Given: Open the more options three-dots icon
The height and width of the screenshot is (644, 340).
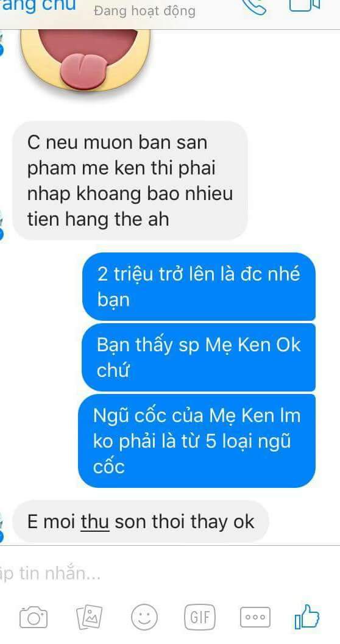Looking at the screenshot, I should 255,617.
